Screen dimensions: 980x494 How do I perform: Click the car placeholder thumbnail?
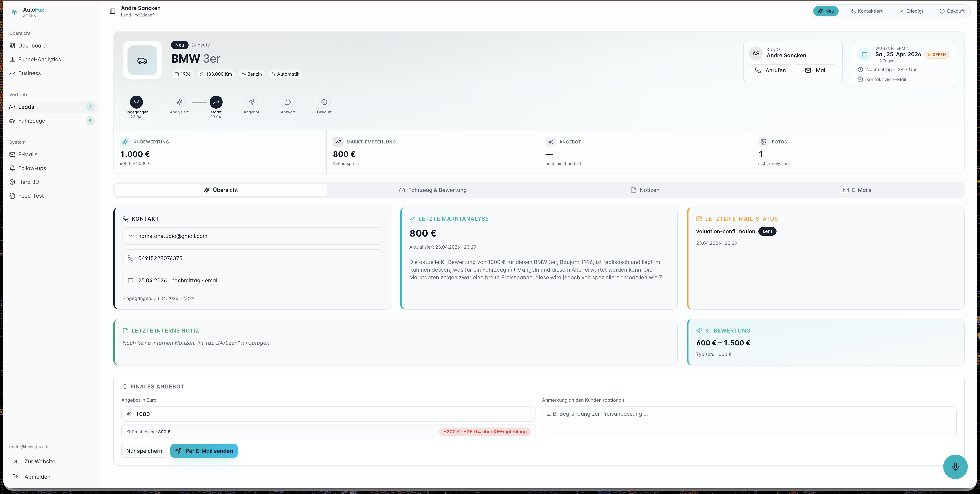[142, 60]
